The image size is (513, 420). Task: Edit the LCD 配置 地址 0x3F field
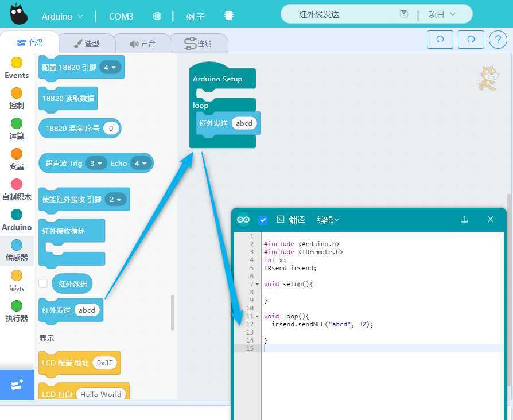tap(104, 363)
